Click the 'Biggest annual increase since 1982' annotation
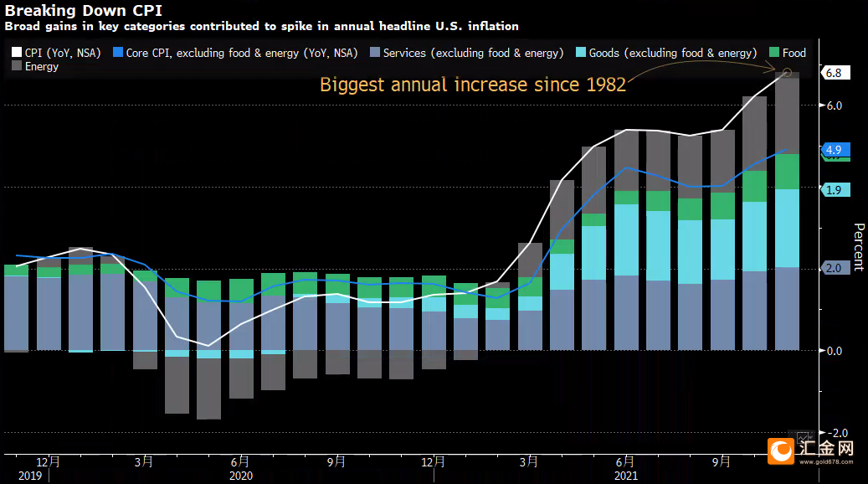Viewport: 868px width, 484px height. [473, 85]
